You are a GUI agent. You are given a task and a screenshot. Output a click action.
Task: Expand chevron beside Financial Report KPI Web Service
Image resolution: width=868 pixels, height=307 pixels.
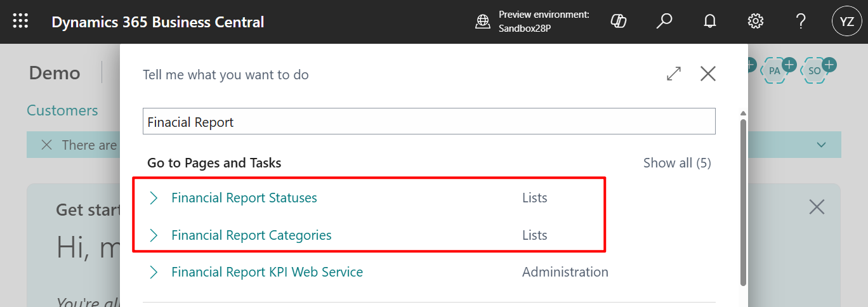coord(153,272)
